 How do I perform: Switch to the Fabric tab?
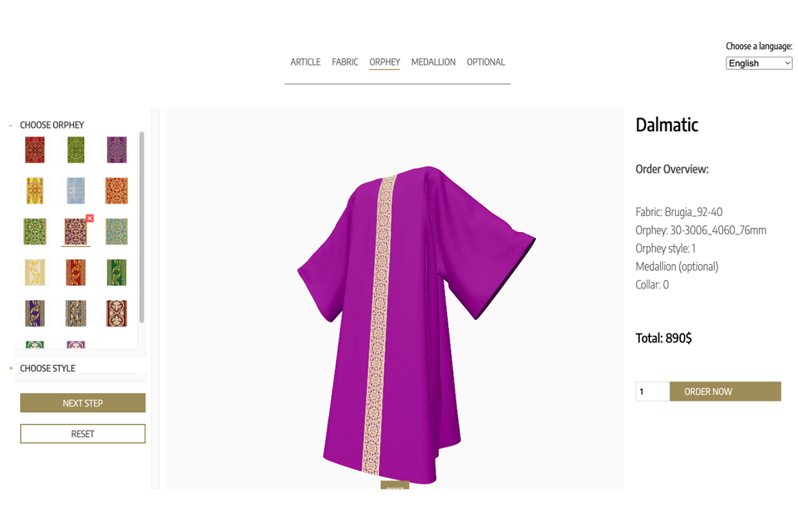click(345, 62)
